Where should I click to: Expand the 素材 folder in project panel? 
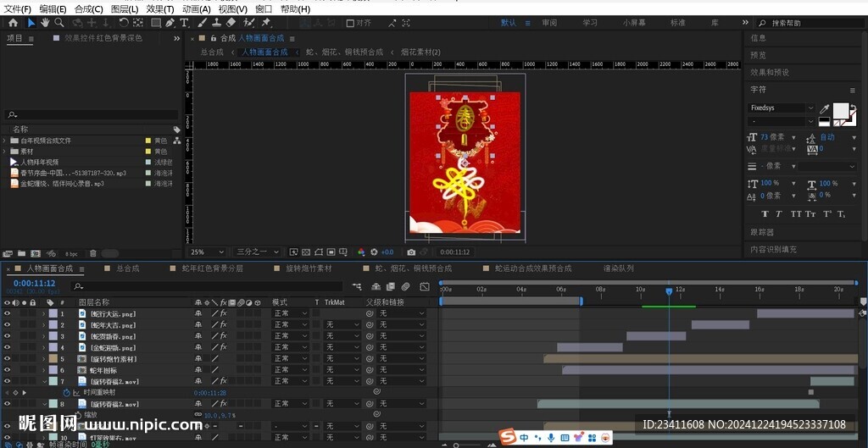pos(5,152)
